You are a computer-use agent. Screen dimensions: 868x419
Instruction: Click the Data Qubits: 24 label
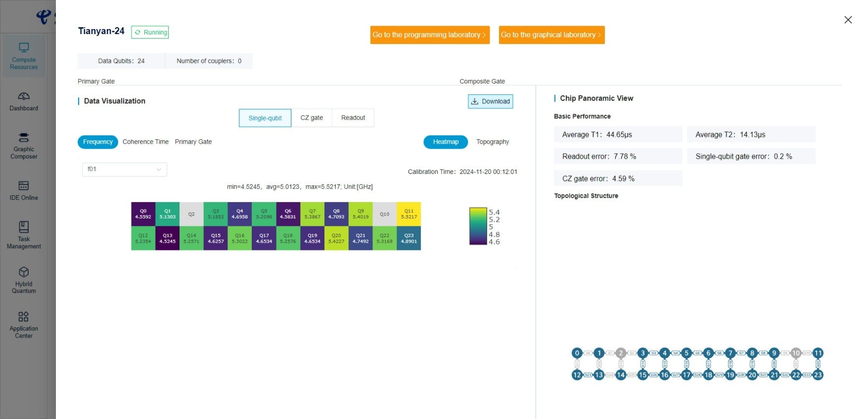[121, 61]
